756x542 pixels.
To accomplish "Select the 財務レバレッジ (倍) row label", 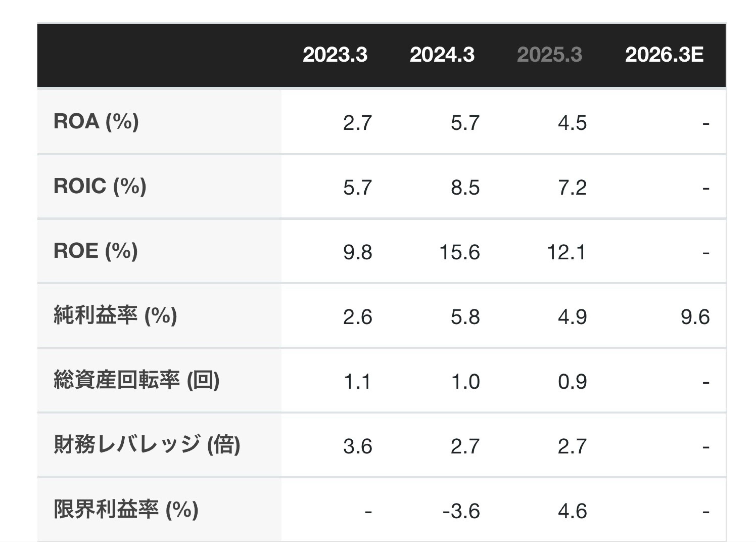I will [147, 445].
